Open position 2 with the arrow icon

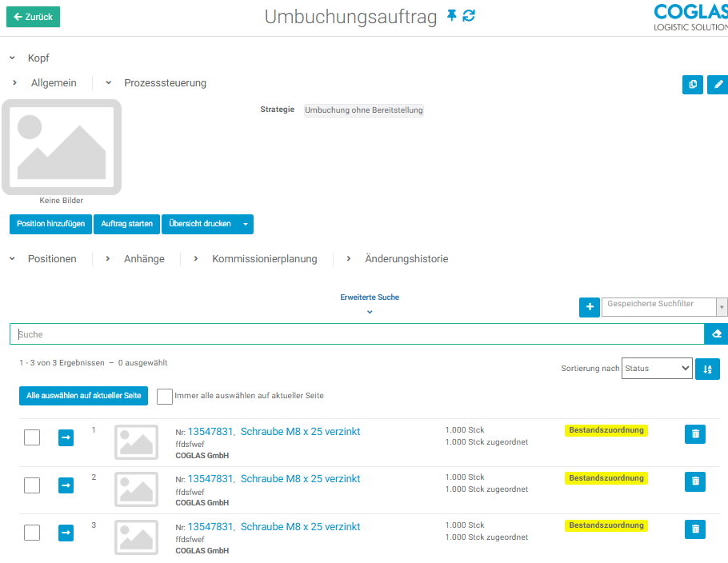(66, 485)
